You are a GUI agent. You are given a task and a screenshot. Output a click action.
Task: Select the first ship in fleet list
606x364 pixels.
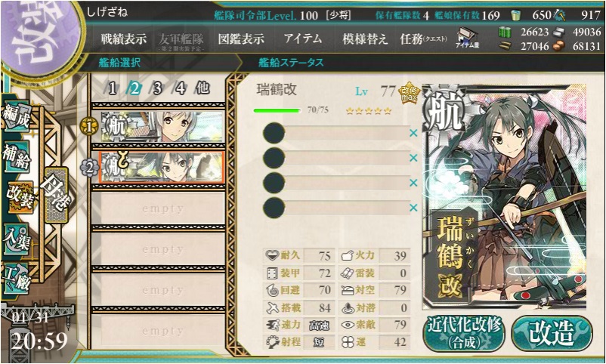[x=159, y=126]
